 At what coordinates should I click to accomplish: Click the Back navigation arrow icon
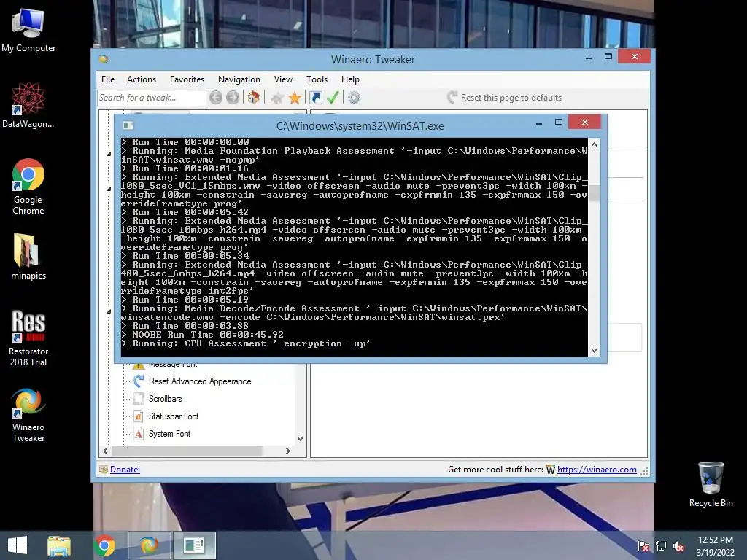tap(216, 98)
